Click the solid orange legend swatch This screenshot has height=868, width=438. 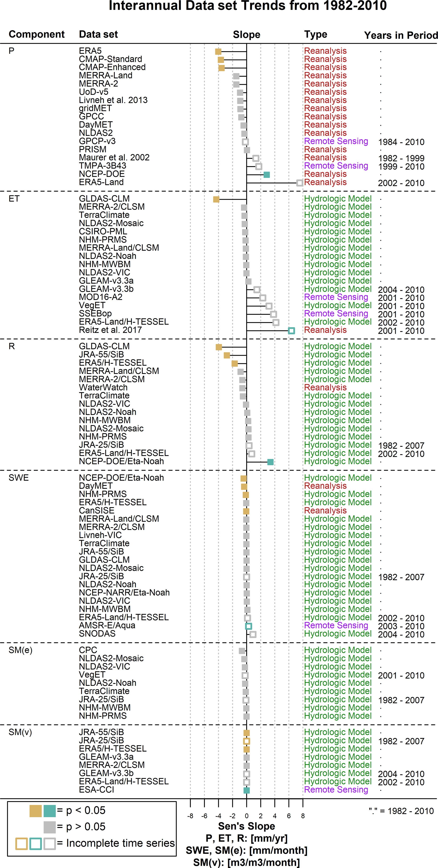(35, 811)
